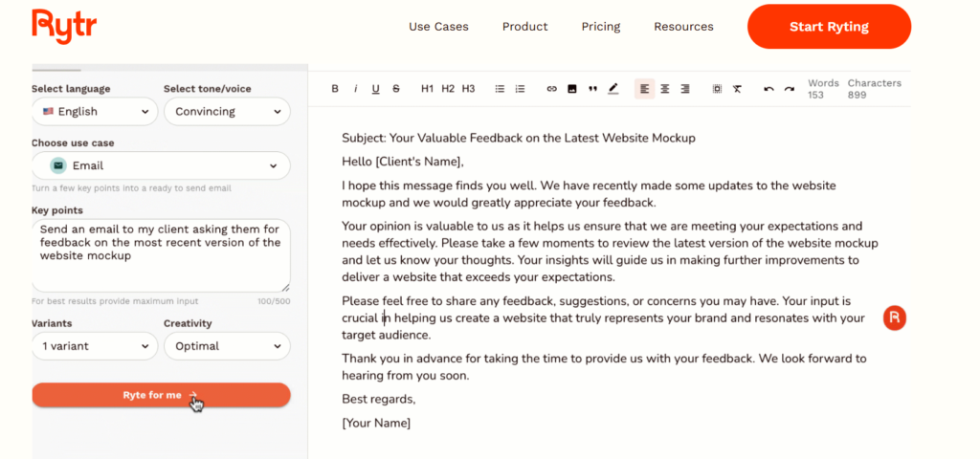Screen dimensions: 980x459
Task: Expand the Convincing tone dropdown
Action: click(x=227, y=112)
